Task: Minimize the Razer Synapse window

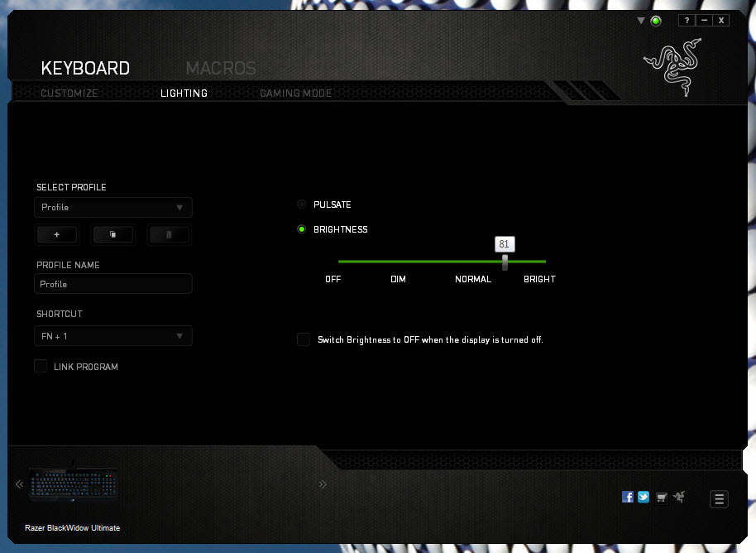Action: [704, 20]
